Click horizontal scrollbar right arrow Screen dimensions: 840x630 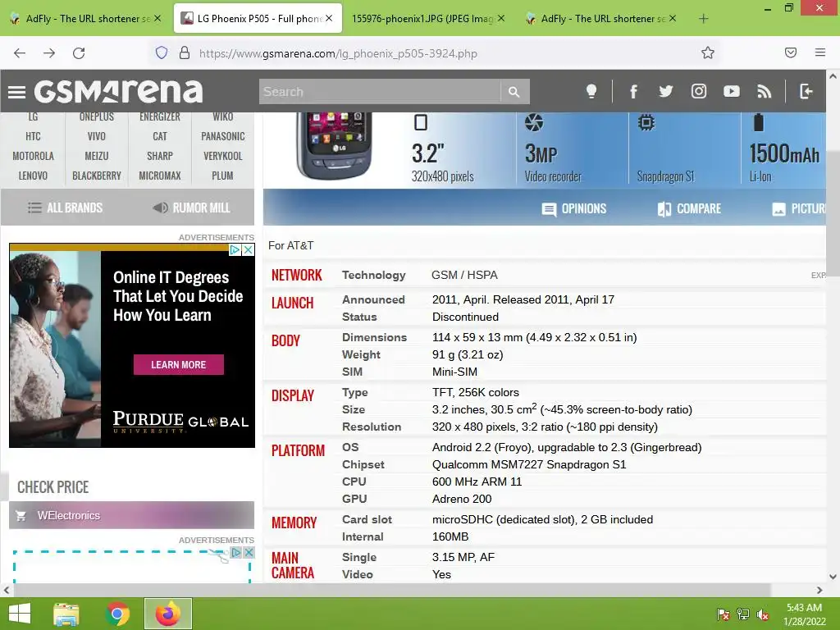[x=819, y=591]
